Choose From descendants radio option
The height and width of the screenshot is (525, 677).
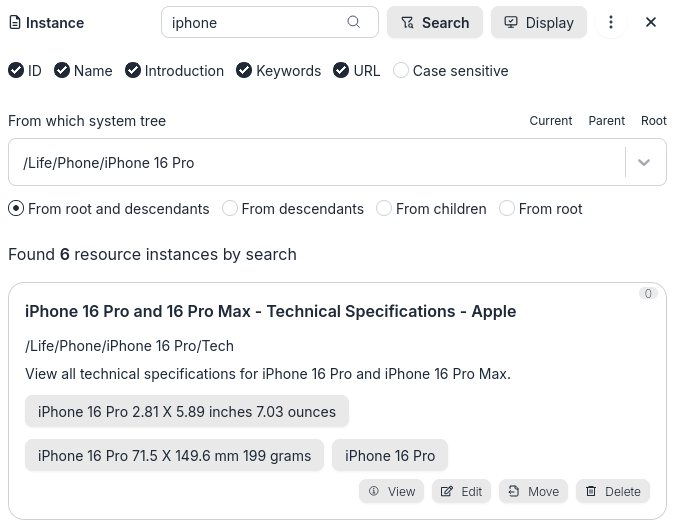(x=230, y=208)
